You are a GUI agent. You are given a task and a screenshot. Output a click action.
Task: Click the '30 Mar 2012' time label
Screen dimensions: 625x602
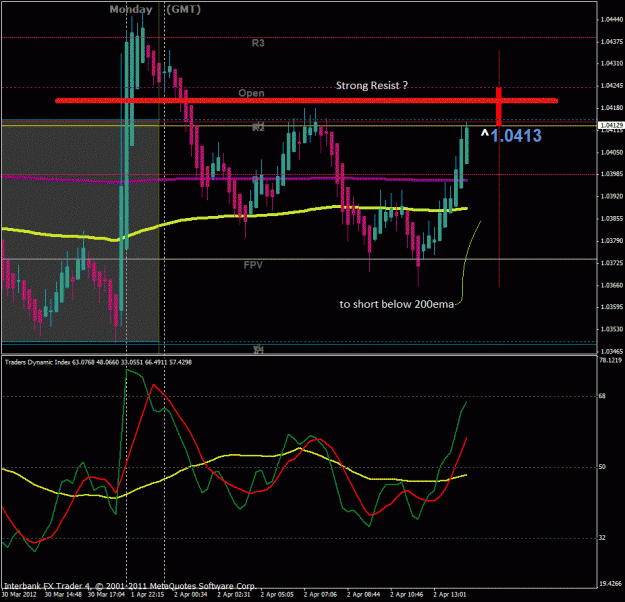(19, 594)
